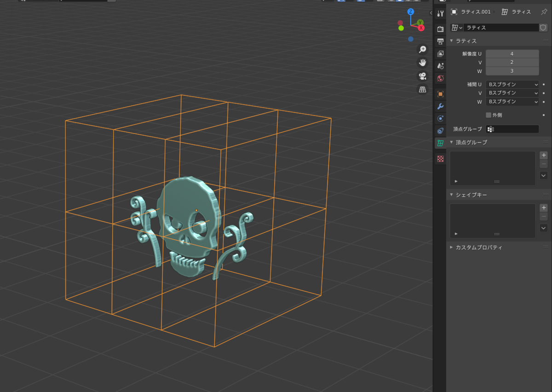
Task: Click the resolution V field showing 2
Action: click(512, 62)
